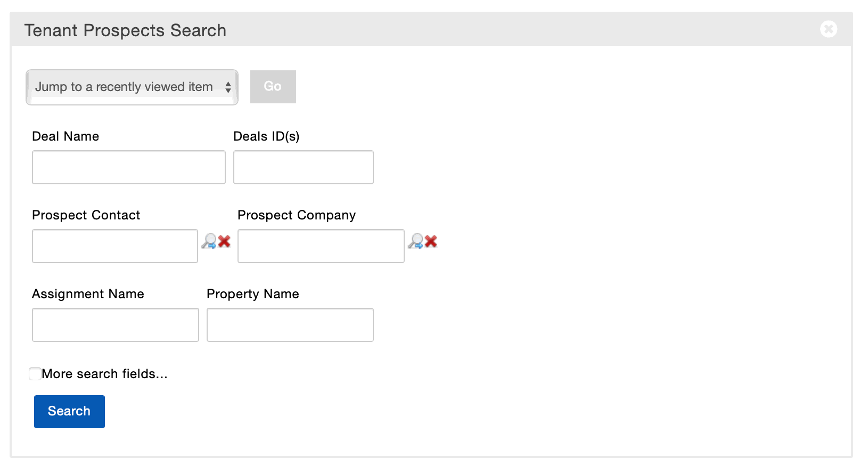This screenshot has width=868, height=474.
Task: Click the Assignment Name input box
Action: point(116,325)
